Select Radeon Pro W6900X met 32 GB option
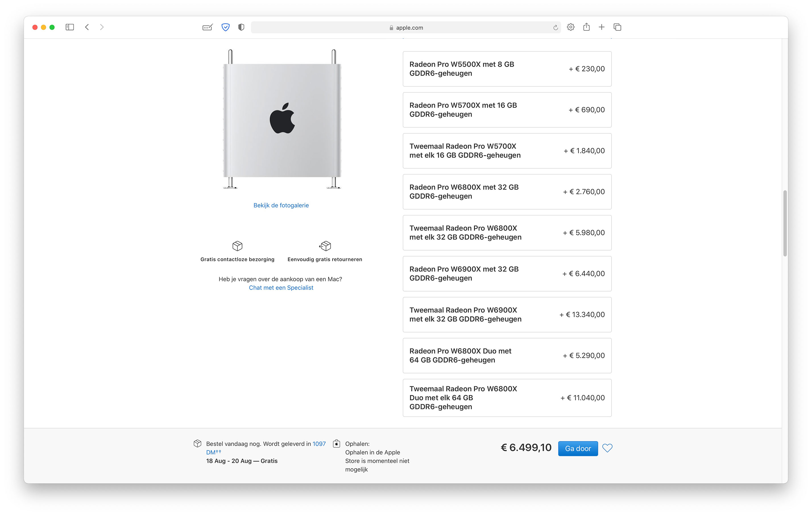Screen dimensions: 812x515 click(507, 274)
